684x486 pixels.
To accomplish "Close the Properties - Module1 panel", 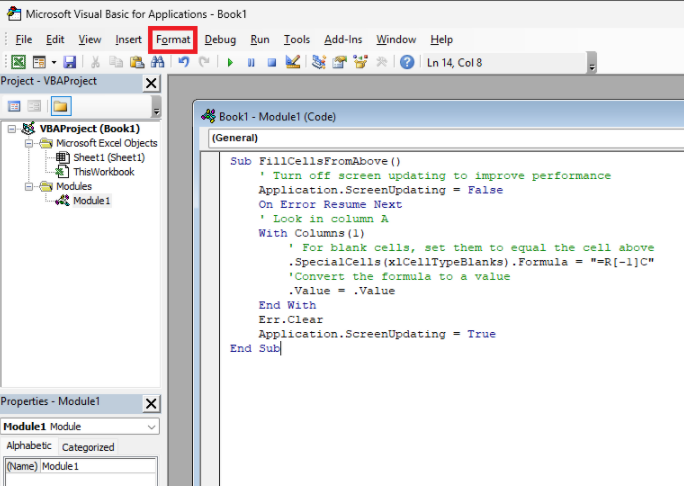I will pyautogui.click(x=151, y=403).
